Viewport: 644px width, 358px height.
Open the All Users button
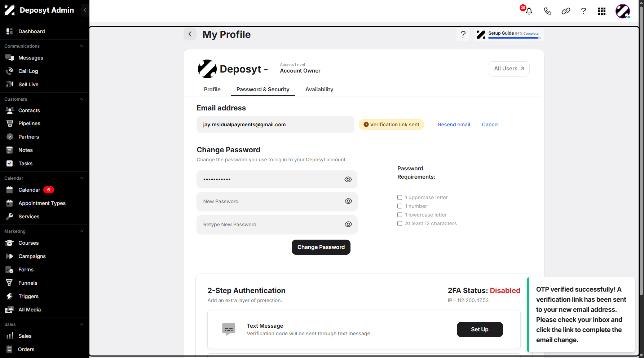508,69
